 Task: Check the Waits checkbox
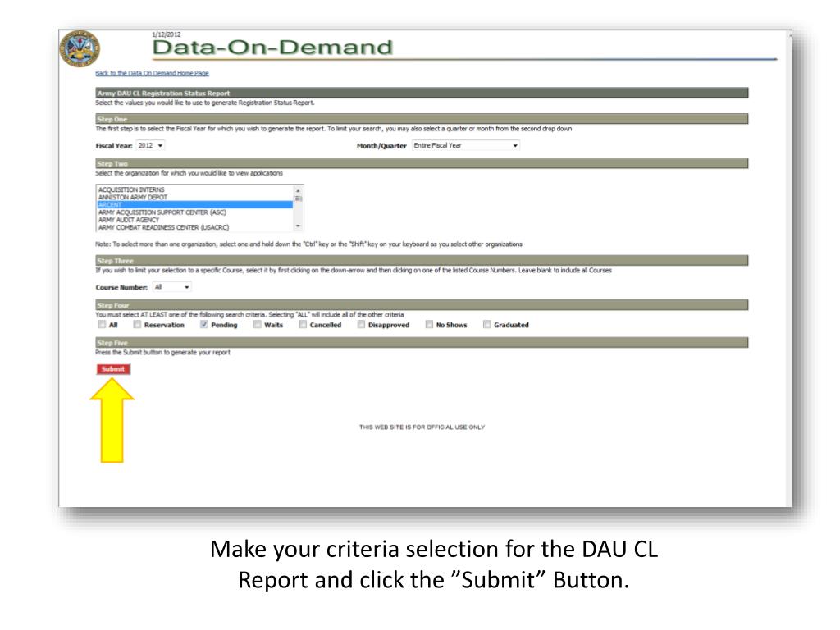[x=257, y=325]
